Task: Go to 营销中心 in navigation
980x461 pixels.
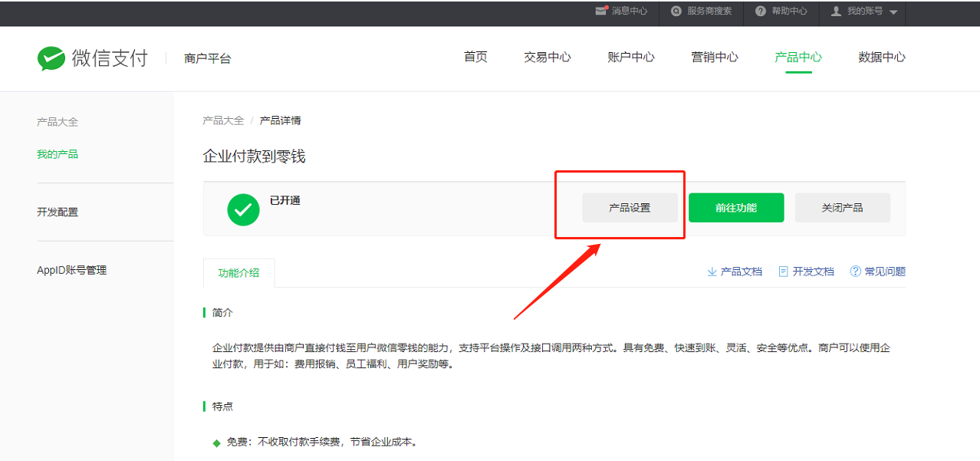Action: pos(715,58)
